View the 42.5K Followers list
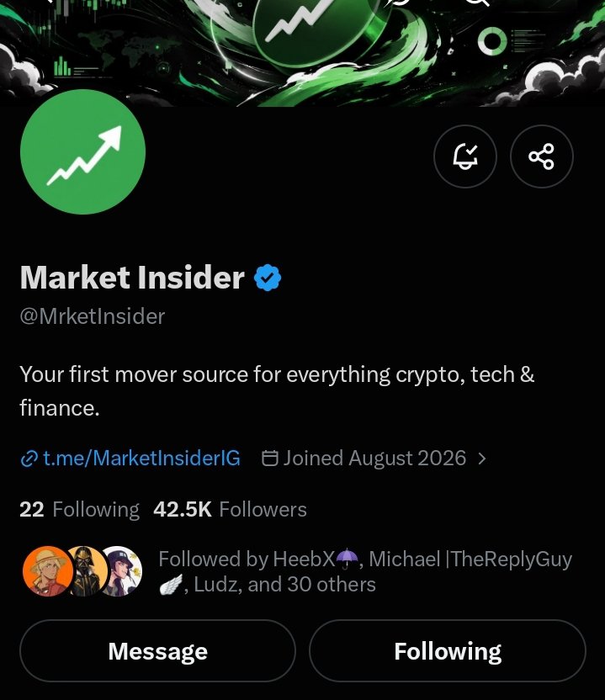The width and height of the screenshot is (605, 700). [230, 509]
